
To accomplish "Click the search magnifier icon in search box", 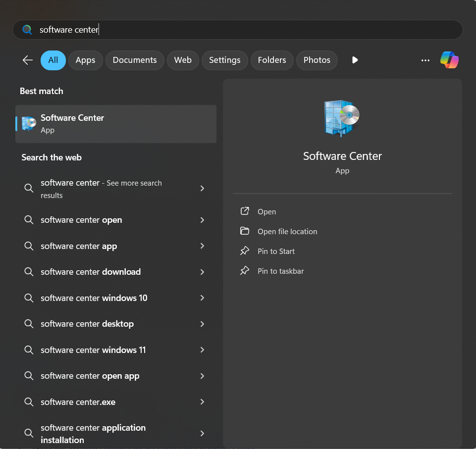I will pyautogui.click(x=27, y=30).
